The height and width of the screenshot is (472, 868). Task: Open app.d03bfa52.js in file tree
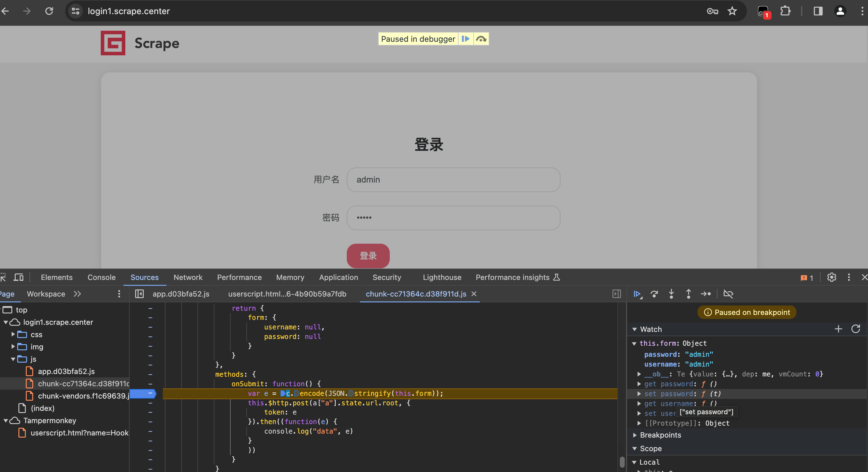(x=66, y=371)
